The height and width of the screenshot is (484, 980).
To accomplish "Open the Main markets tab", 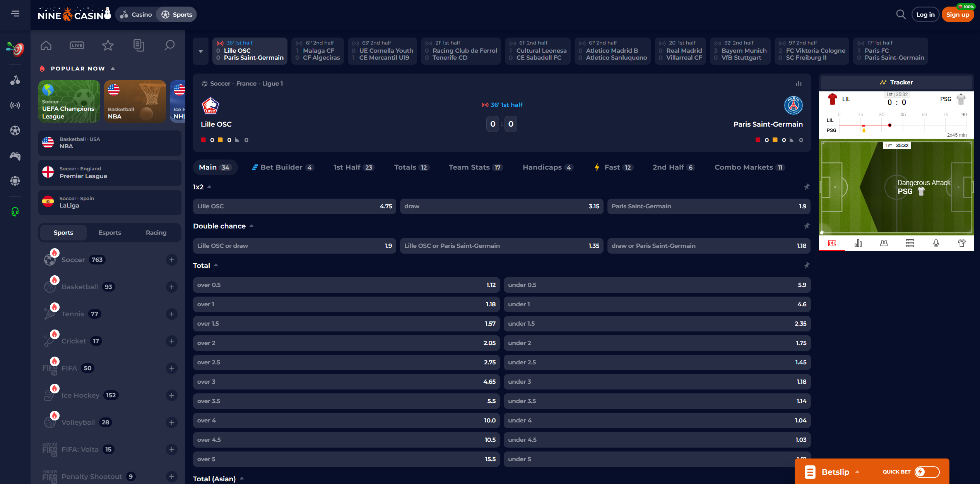I will point(215,167).
